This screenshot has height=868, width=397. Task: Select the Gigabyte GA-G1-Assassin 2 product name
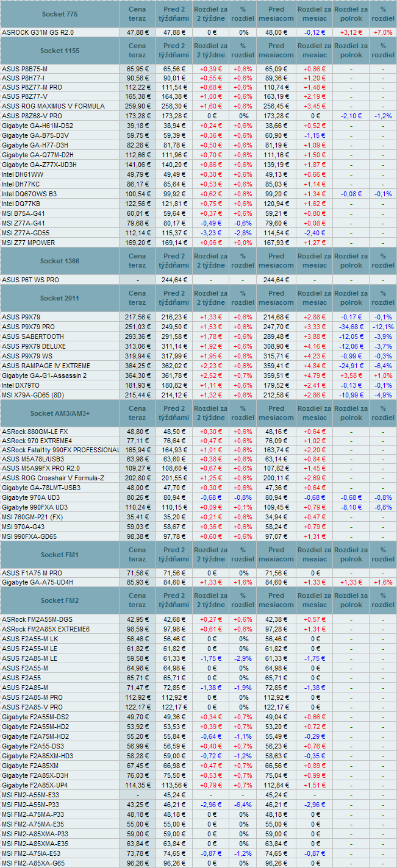click(x=45, y=375)
